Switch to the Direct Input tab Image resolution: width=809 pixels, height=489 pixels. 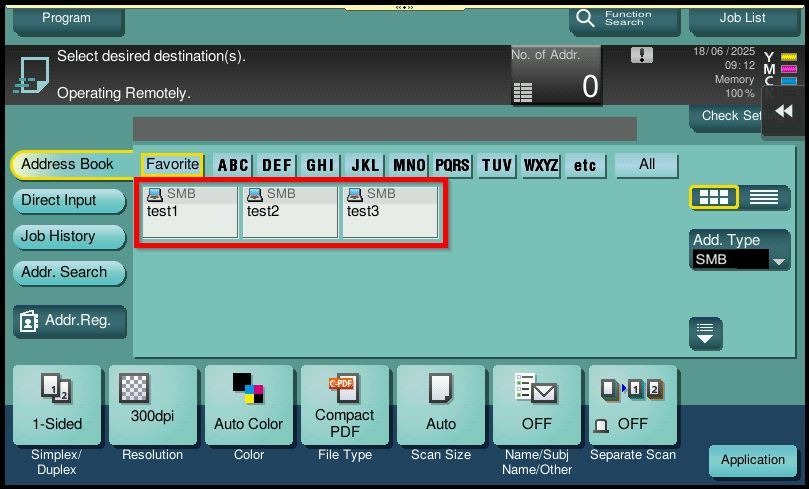67,200
